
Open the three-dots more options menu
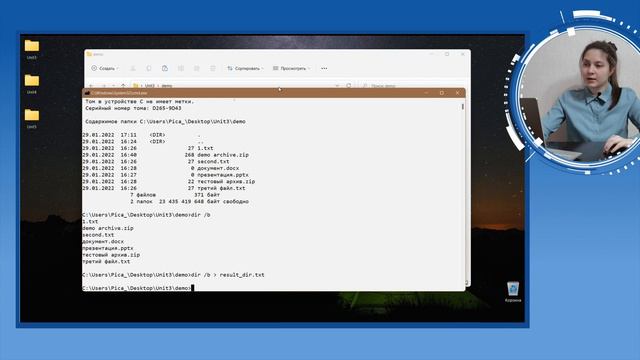[x=324, y=68]
